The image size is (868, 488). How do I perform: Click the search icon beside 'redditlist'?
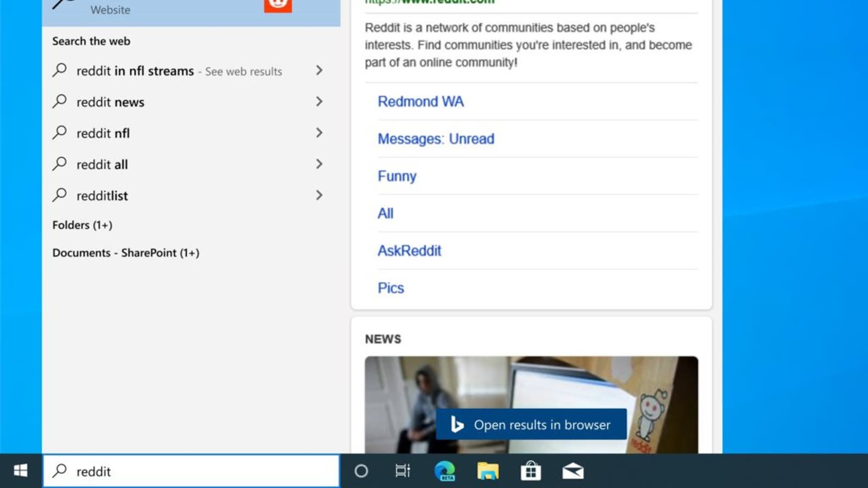(x=60, y=195)
